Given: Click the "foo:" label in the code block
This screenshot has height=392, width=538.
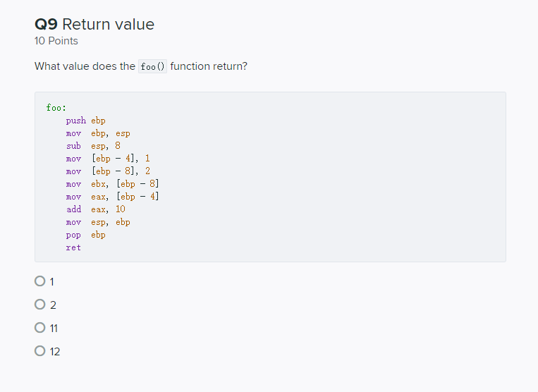Looking at the screenshot, I should point(56,108).
